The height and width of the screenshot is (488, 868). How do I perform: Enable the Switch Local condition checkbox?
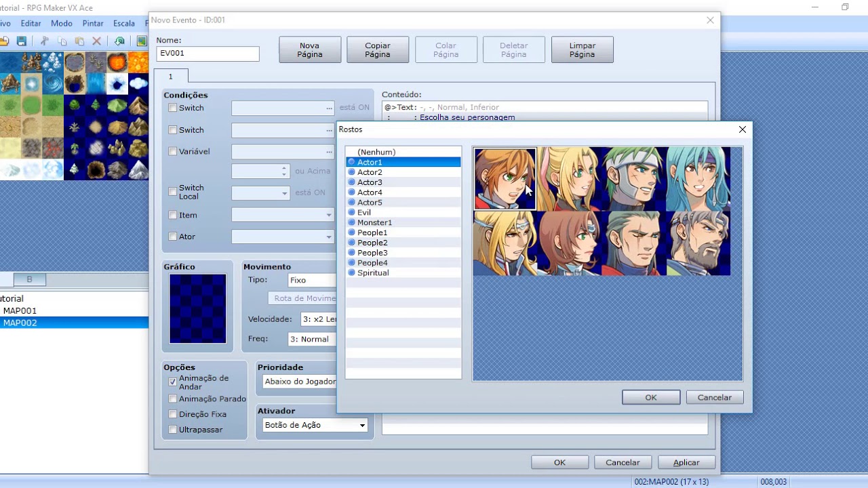173,192
